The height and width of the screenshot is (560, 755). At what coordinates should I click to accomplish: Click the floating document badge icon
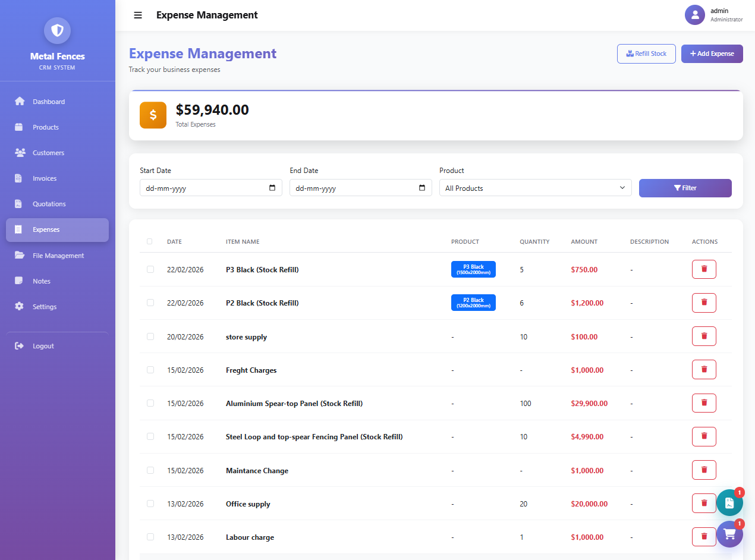click(729, 502)
